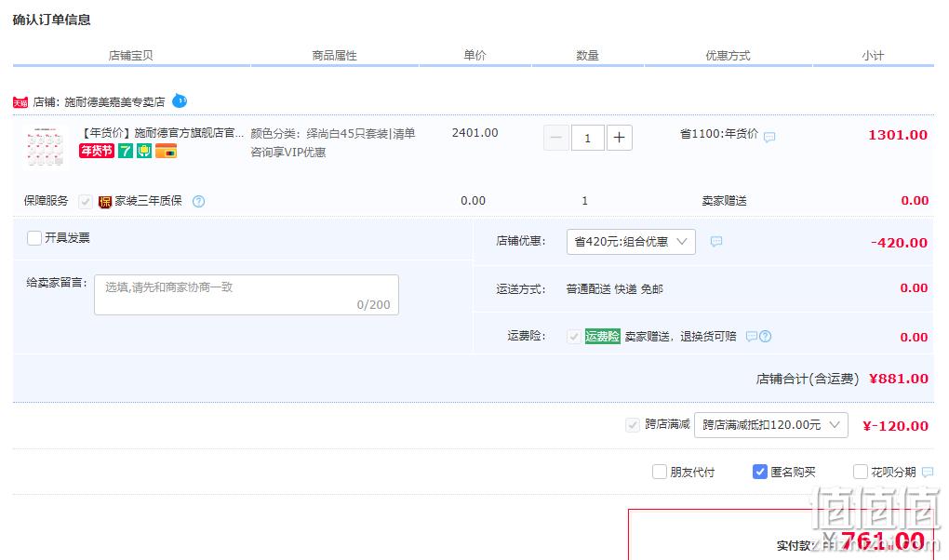Click the 给卖家留言 message box

coord(247,295)
